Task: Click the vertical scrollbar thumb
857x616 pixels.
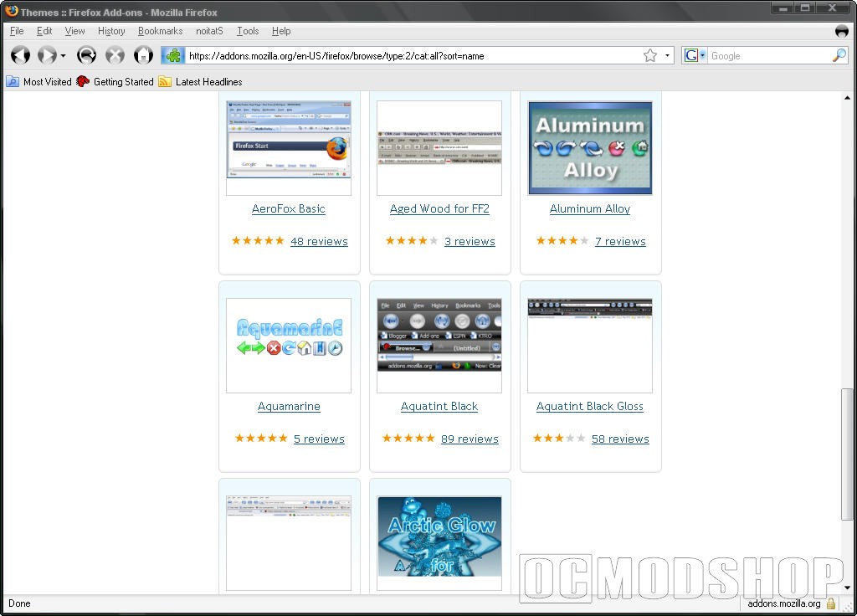Action: pyautogui.click(x=847, y=454)
